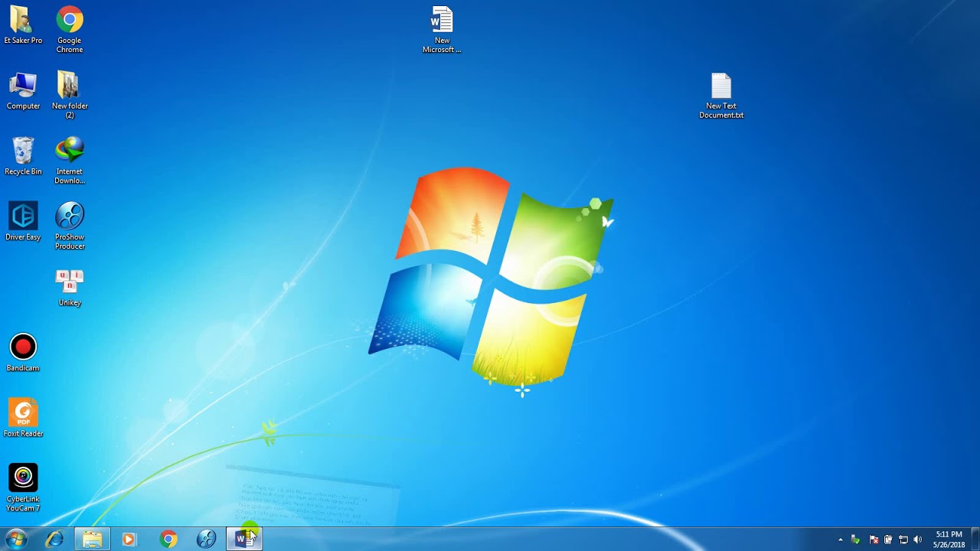Viewport: 980px width, 551px height.
Task: Open the network connection tray icon
Action: [903, 540]
